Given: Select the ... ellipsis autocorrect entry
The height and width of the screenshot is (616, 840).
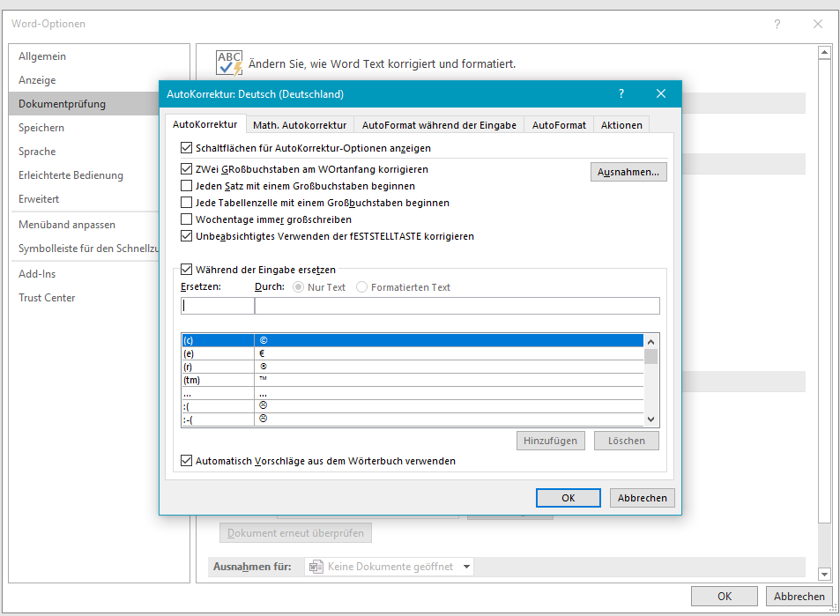Looking at the screenshot, I should coord(413,393).
